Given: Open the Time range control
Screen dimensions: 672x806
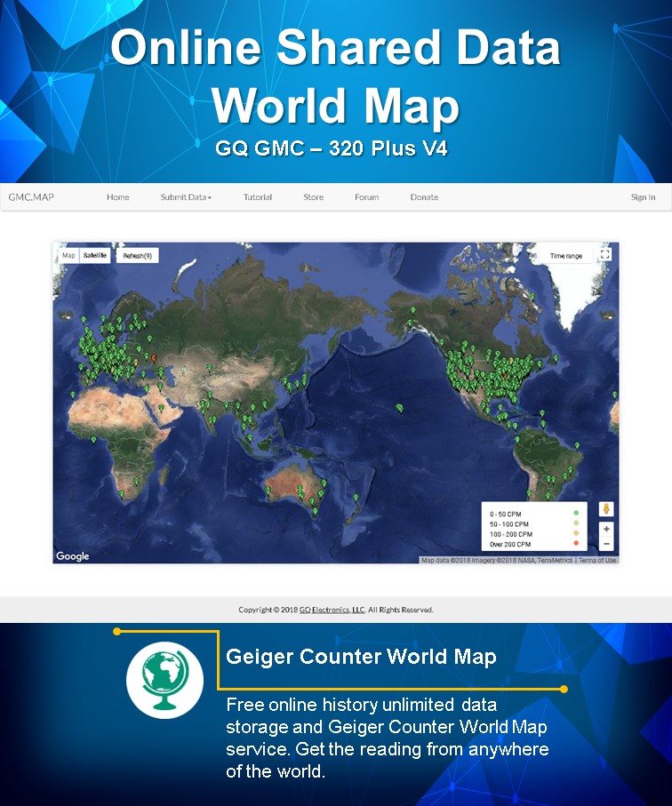Looking at the screenshot, I should tap(566, 255).
